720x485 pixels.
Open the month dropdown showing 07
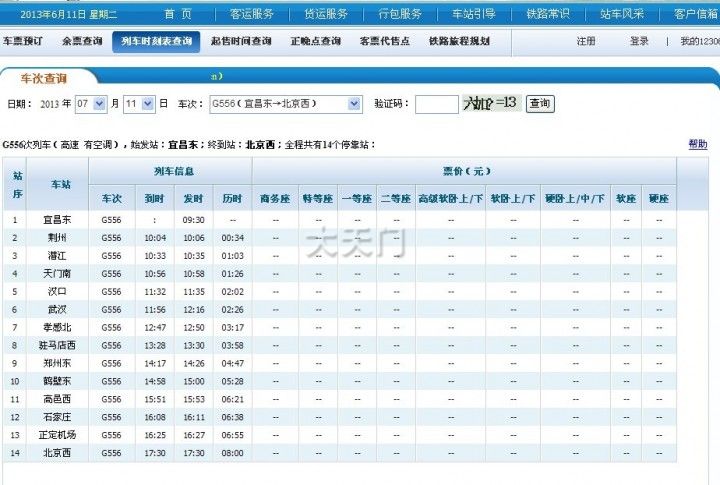pyautogui.click(x=91, y=104)
